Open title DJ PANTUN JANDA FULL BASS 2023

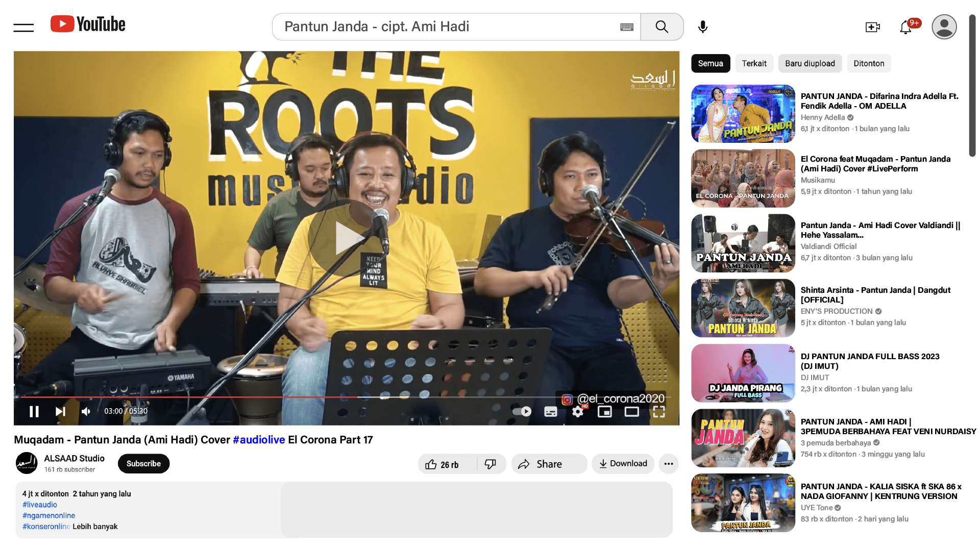(x=870, y=361)
